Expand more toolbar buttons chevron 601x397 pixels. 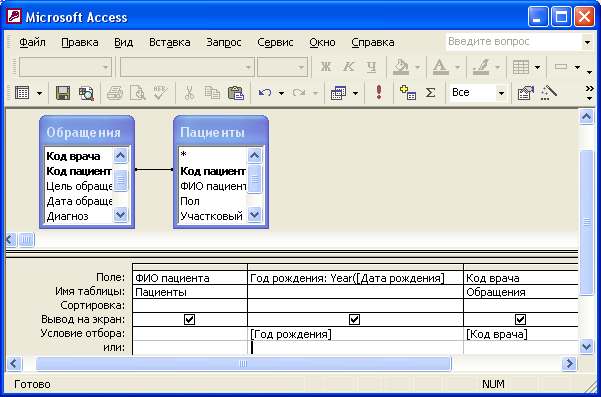(590, 89)
